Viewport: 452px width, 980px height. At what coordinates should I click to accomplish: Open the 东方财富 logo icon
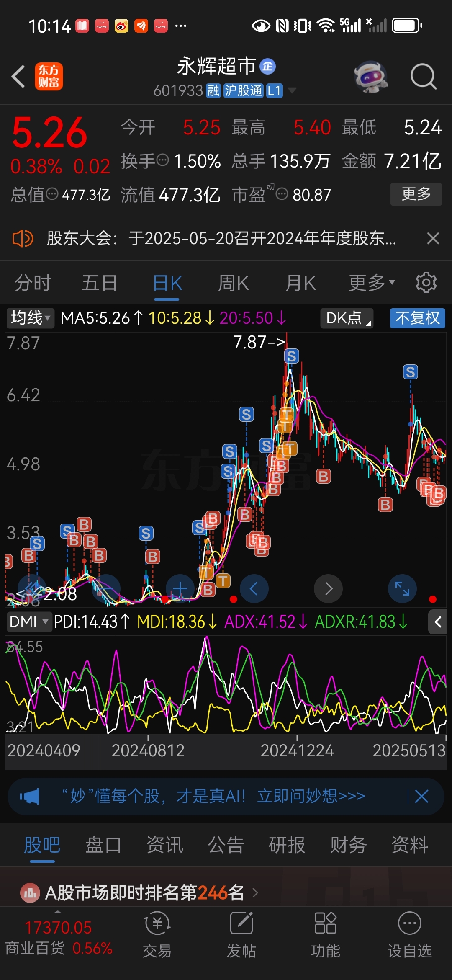coord(49,77)
